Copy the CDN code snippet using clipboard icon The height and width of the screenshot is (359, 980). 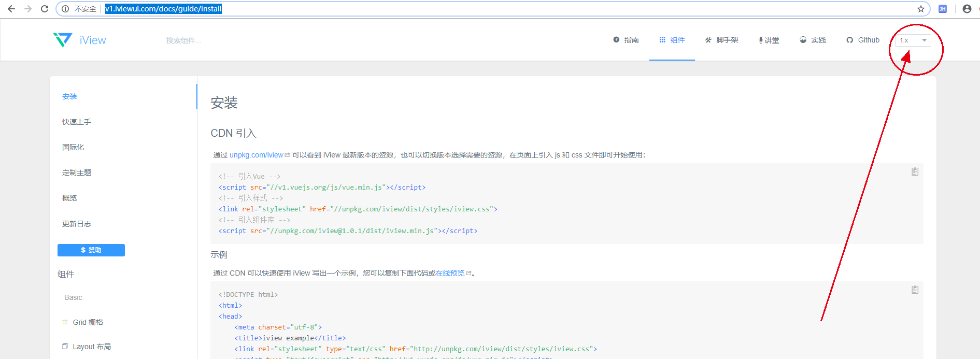915,171
